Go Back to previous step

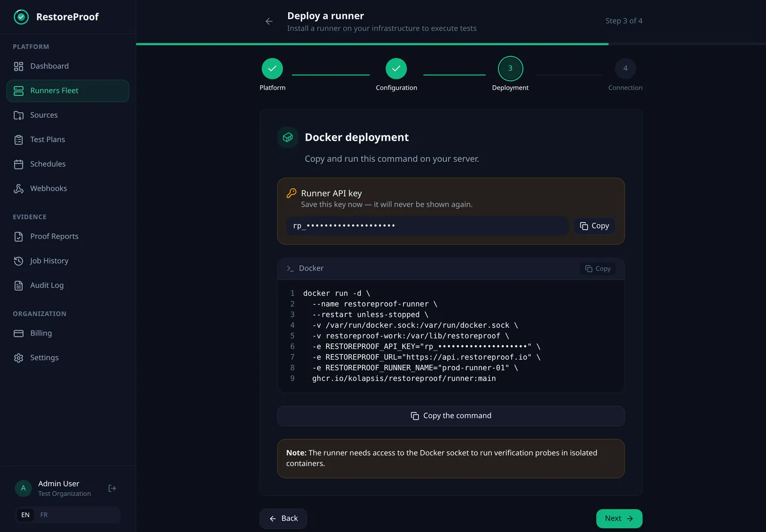(x=283, y=519)
